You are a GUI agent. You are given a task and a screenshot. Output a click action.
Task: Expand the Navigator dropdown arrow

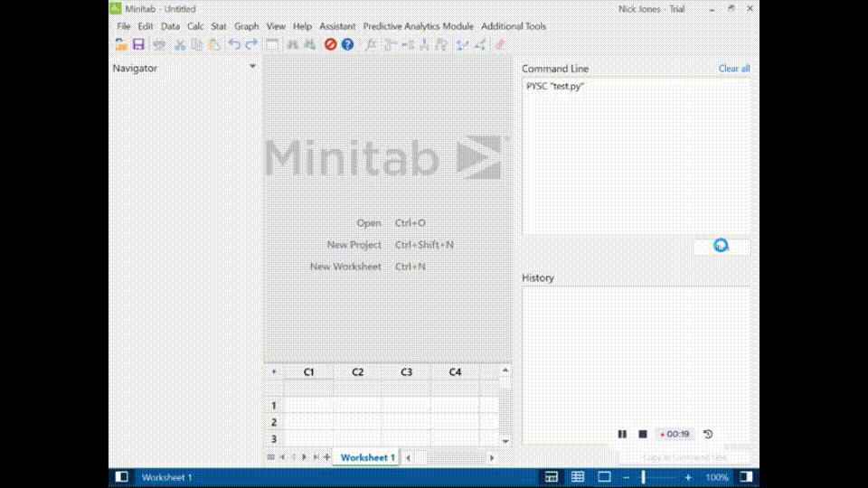[x=252, y=66]
